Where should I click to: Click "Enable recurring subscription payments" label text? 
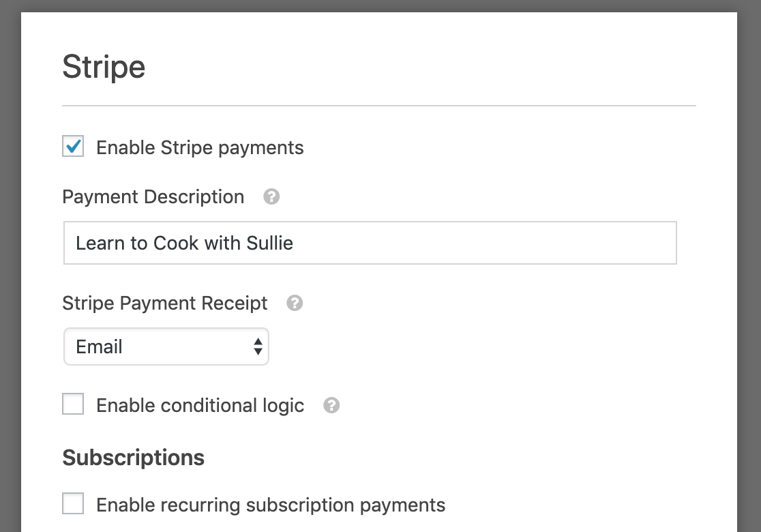(271, 505)
